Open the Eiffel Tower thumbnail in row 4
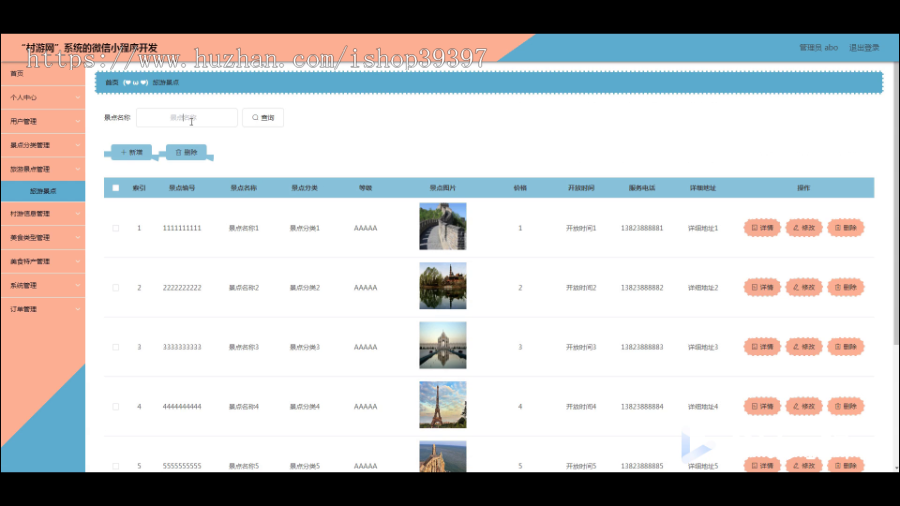This screenshot has width=900, height=506. (443, 404)
